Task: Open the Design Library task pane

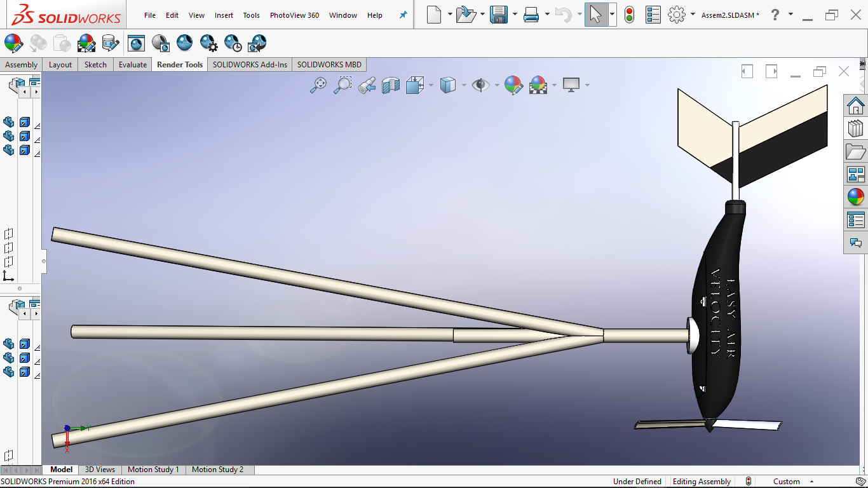Action: point(856,128)
